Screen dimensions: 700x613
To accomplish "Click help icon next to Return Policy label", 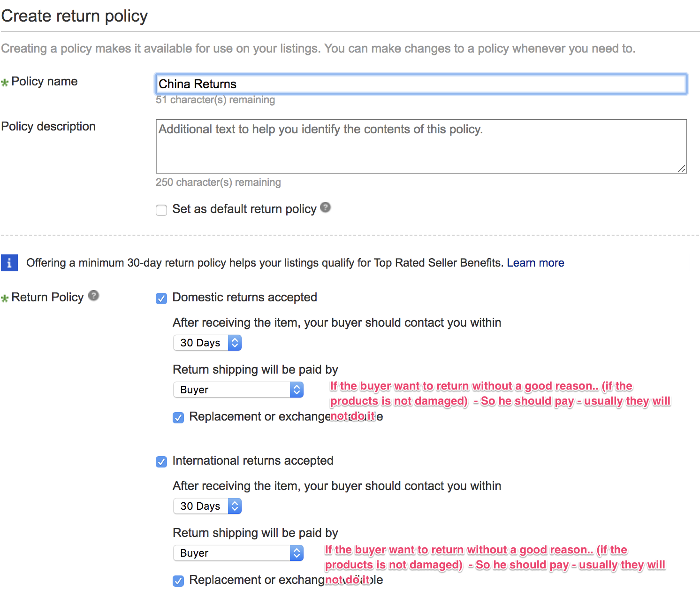I will [x=93, y=295].
